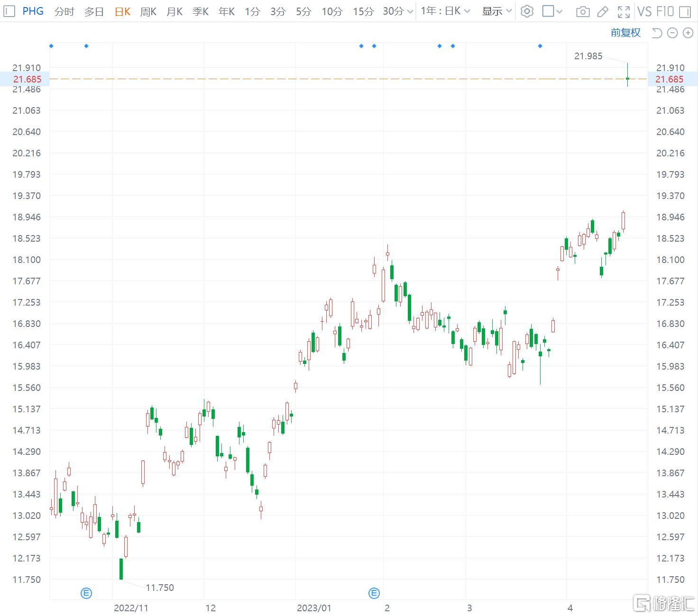Click the PHG ticker symbol

point(33,11)
